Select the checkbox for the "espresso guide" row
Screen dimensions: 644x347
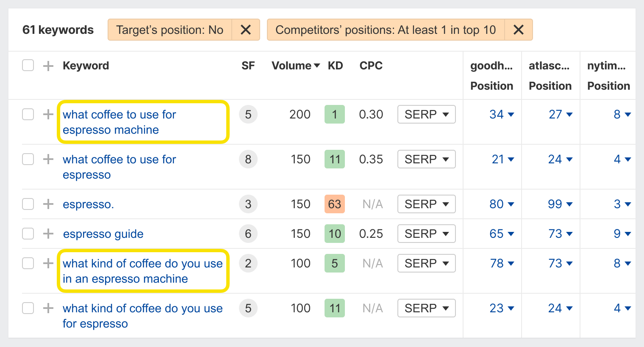[x=28, y=234]
